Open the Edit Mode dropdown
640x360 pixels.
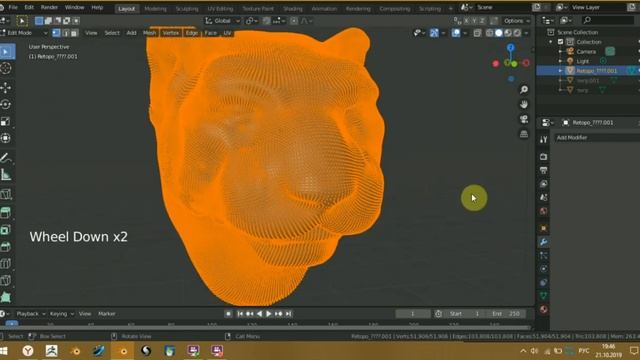(24, 33)
